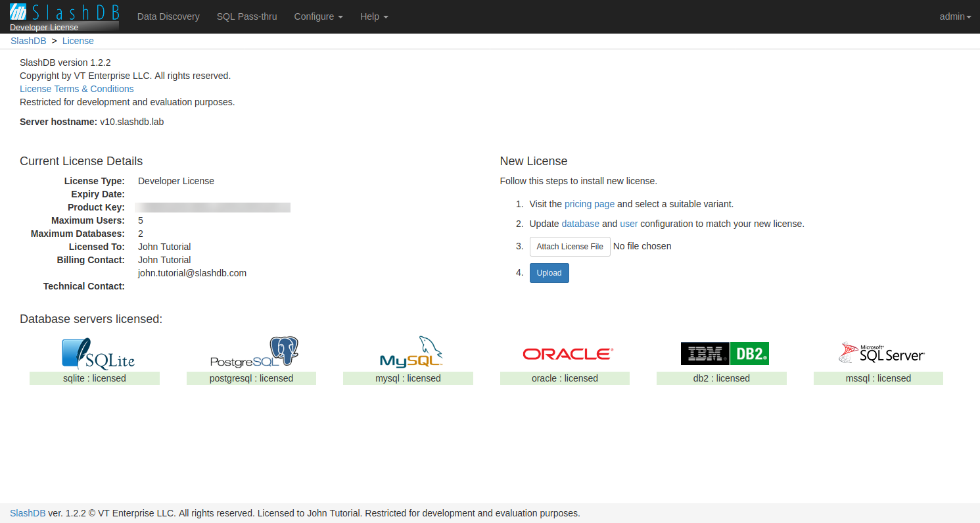Click the IBM DB2 logo

pos(724,354)
